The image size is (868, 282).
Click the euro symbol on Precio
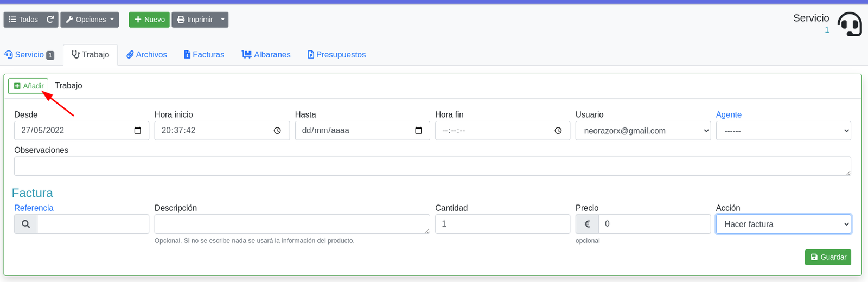click(x=587, y=224)
